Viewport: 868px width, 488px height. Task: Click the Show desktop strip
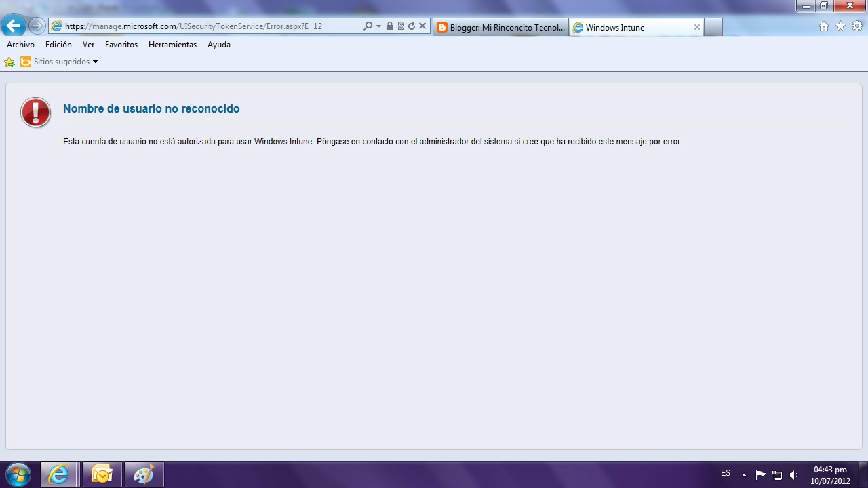(863, 474)
